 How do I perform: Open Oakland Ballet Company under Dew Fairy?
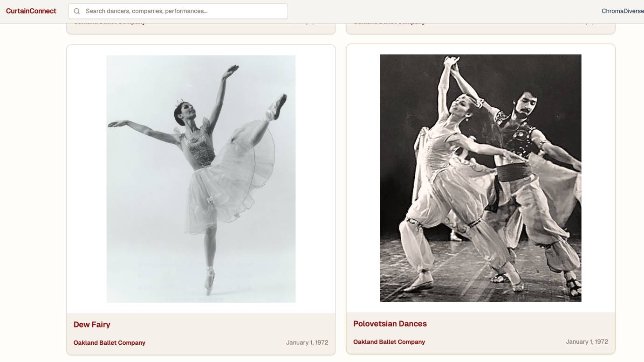click(x=110, y=343)
